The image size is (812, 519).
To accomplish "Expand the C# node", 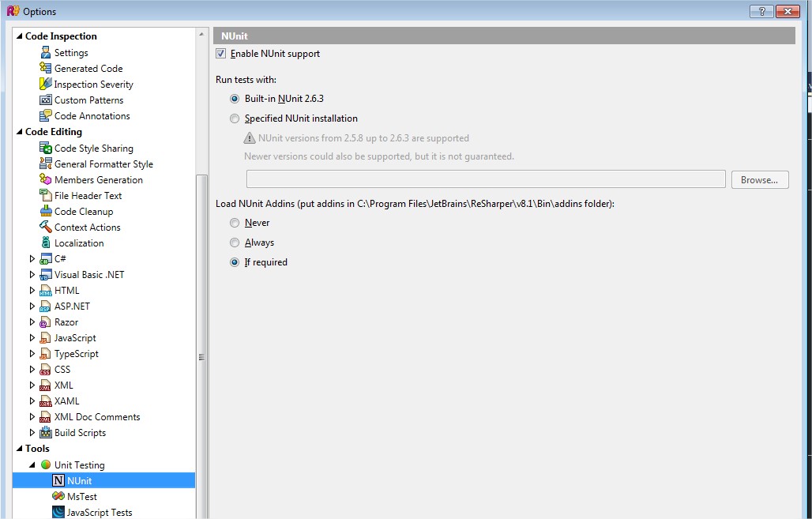I will click(x=32, y=258).
